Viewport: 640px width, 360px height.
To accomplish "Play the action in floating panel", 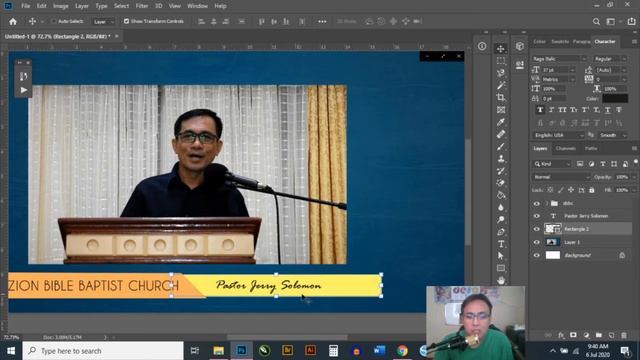I will tap(24, 90).
